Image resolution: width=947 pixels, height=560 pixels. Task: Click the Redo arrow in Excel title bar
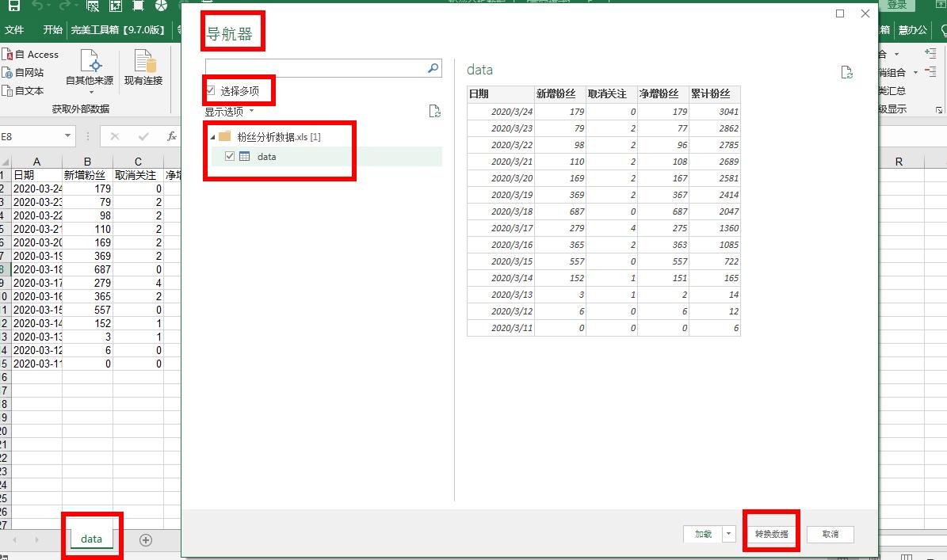(x=65, y=6)
